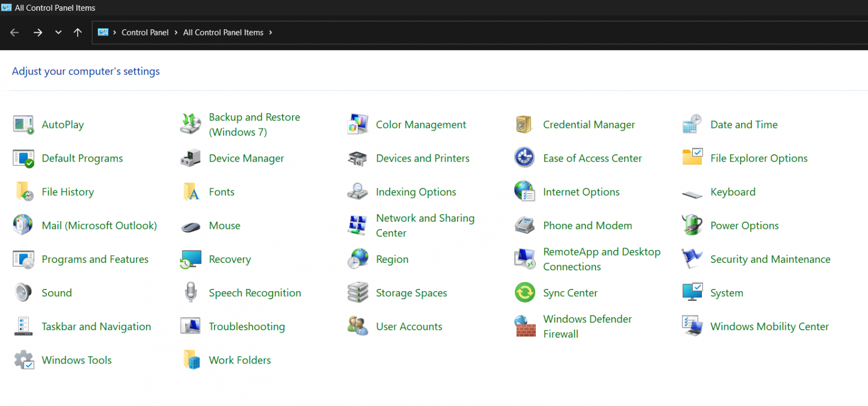868x406 pixels.
Task: Click the Windows Tools gear icon
Action: [23, 360]
